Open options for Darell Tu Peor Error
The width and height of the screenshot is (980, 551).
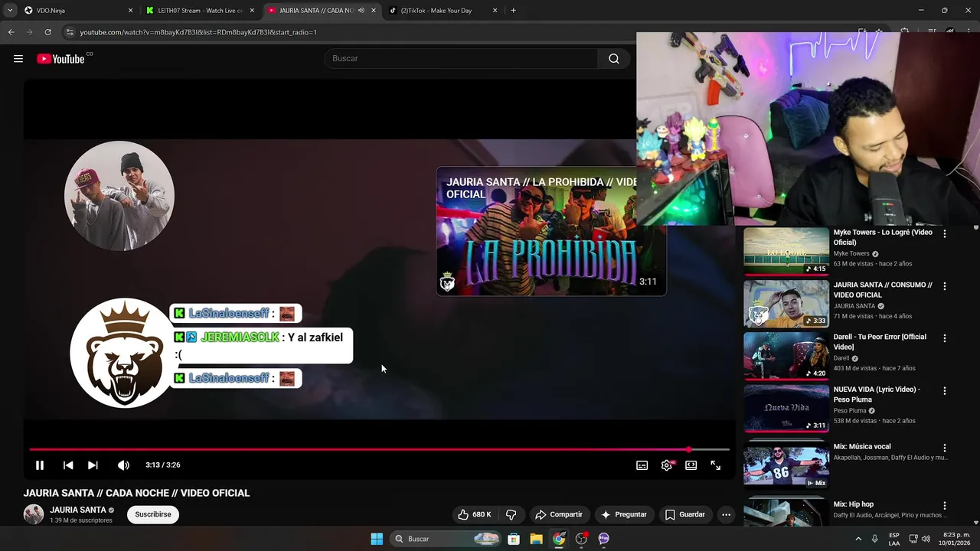click(x=945, y=338)
